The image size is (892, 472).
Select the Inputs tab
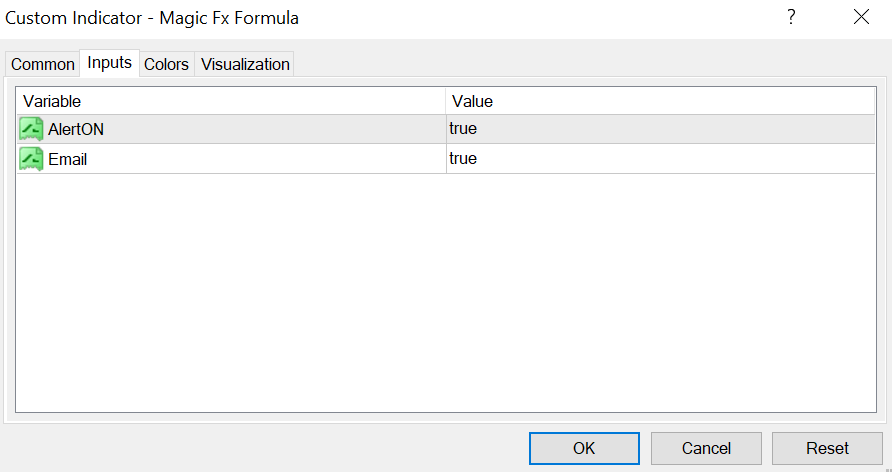[x=109, y=63]
